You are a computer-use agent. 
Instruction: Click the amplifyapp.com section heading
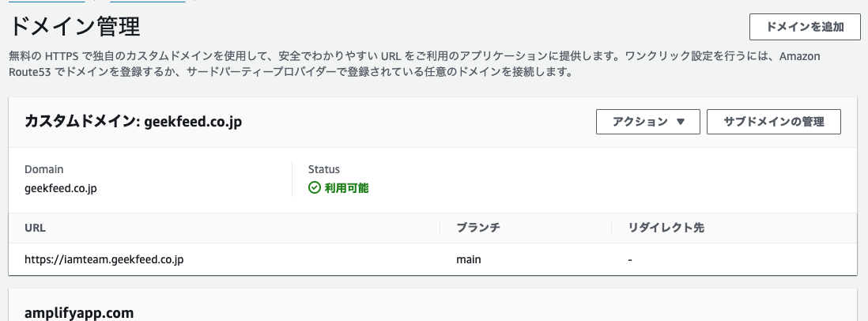coord(79,313)
